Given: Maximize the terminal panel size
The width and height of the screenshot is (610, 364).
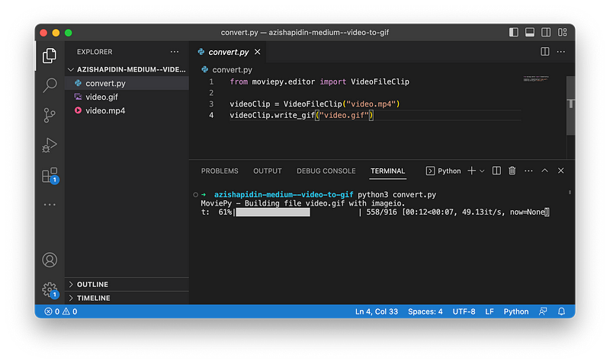Looking at the screenshot, I should click(x=544, y=171).
